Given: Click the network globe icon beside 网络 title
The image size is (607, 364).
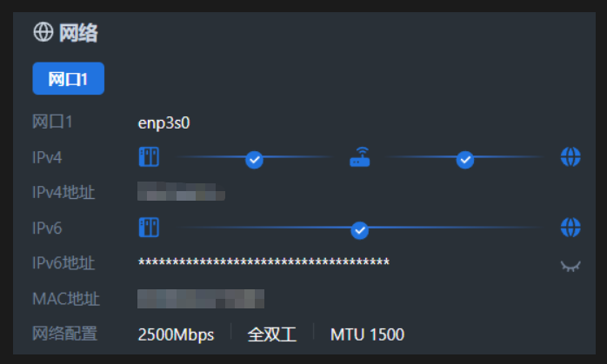Looking at the screenshot, I should (x=43, y=33).
